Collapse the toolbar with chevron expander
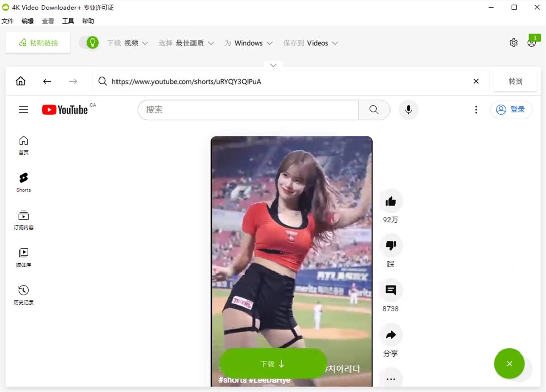The width and height of the screenshot is (546, 392). click(x=273, y=65)
